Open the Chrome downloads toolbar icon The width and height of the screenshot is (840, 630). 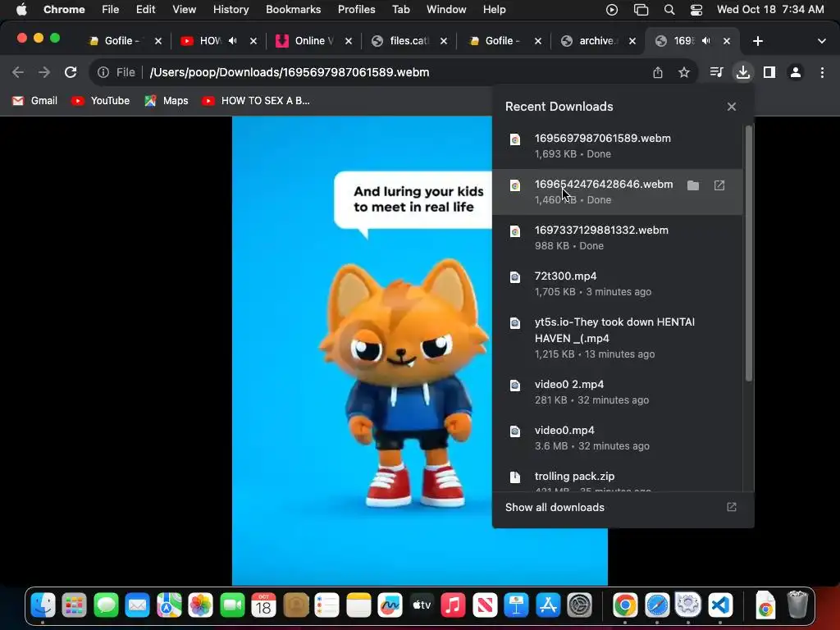(x=742, y=72)
